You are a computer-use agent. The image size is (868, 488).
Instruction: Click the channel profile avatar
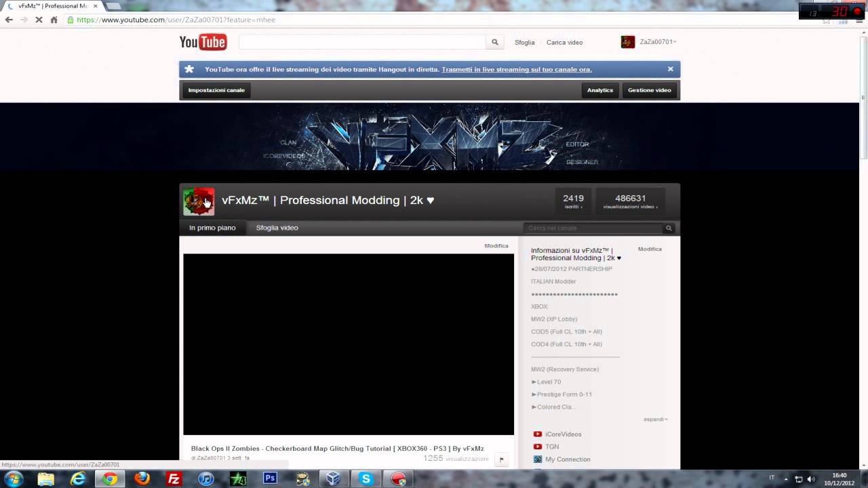coord(199,201)
